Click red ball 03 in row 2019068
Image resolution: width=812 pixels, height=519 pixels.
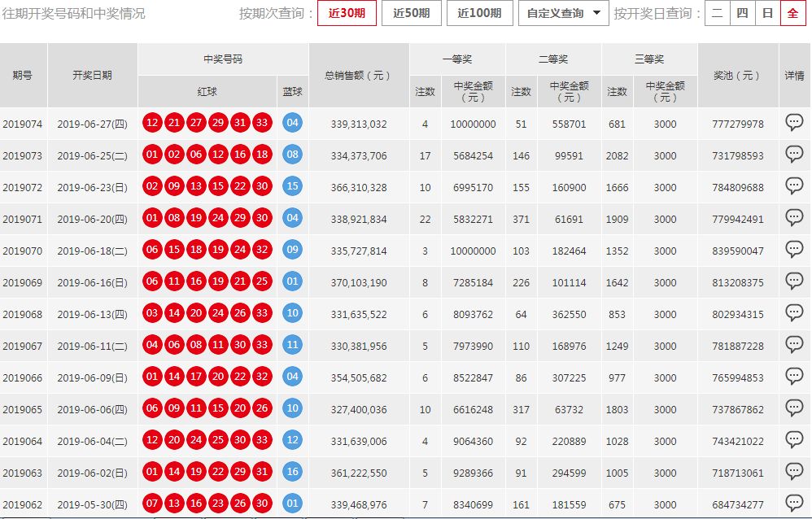(152, 313)
